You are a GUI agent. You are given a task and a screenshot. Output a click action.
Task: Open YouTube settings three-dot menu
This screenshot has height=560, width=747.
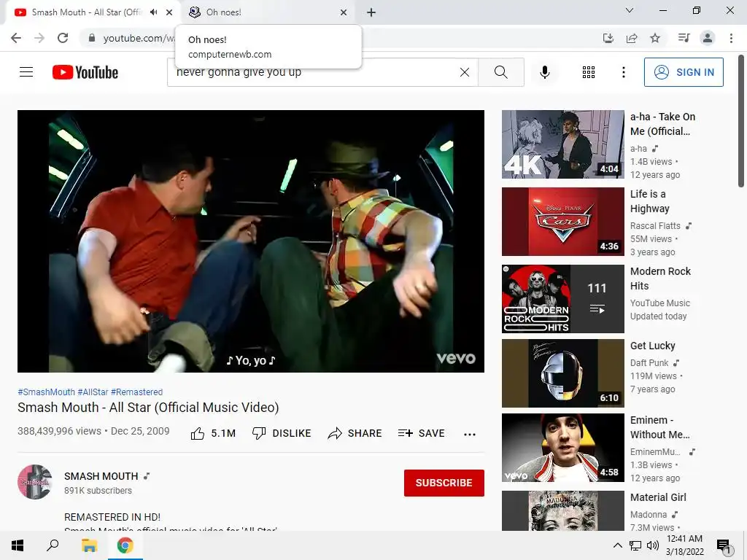(623, 72)
